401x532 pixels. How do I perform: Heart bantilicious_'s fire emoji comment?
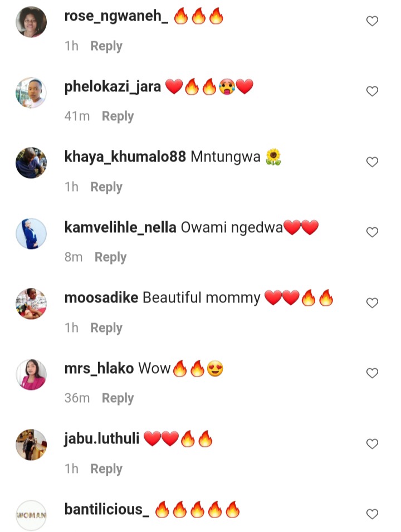pos(372,514)
